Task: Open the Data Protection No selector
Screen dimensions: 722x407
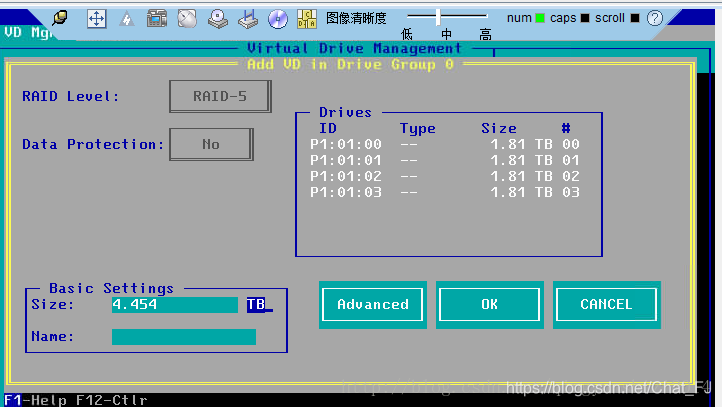Action: coord(211,144)
